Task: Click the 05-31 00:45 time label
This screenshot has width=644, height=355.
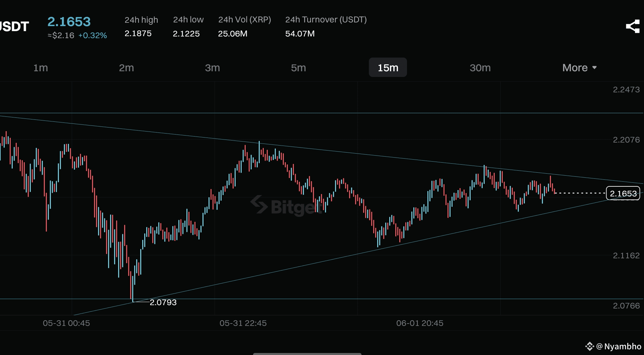Action: coord(66,323)
